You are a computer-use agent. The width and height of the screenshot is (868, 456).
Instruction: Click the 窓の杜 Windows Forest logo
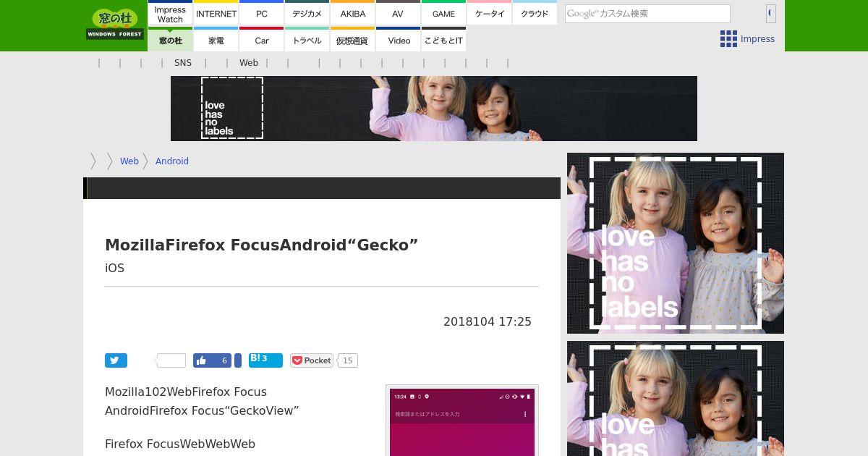pyautogui.click(x=115, y=25)
